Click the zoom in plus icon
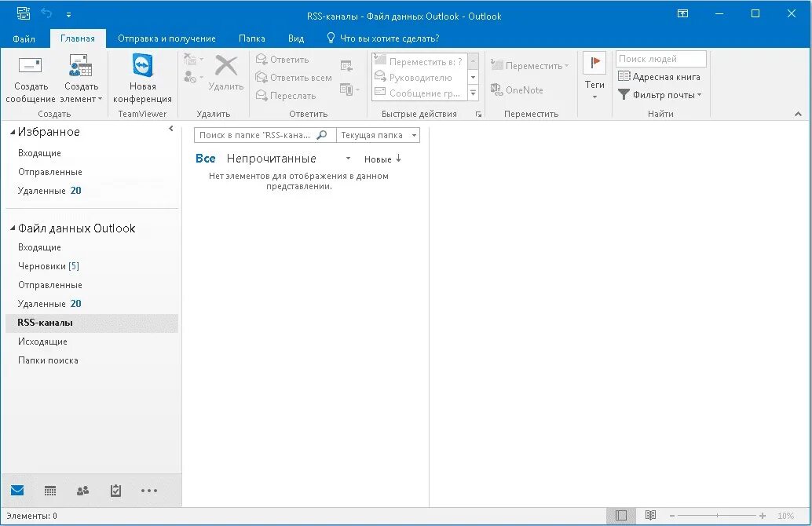Viewport: 812px width, 526px height. point(763,516)
